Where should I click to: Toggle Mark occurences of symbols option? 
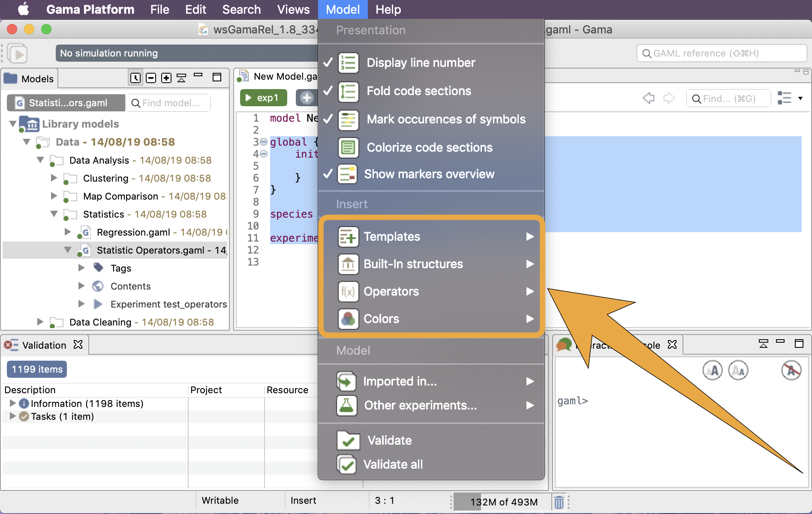click(431, 119)
